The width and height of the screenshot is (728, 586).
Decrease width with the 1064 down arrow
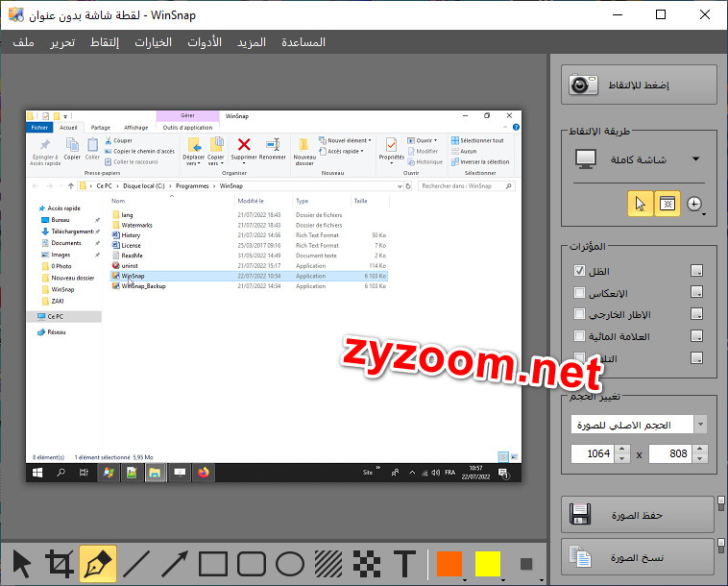622,458
